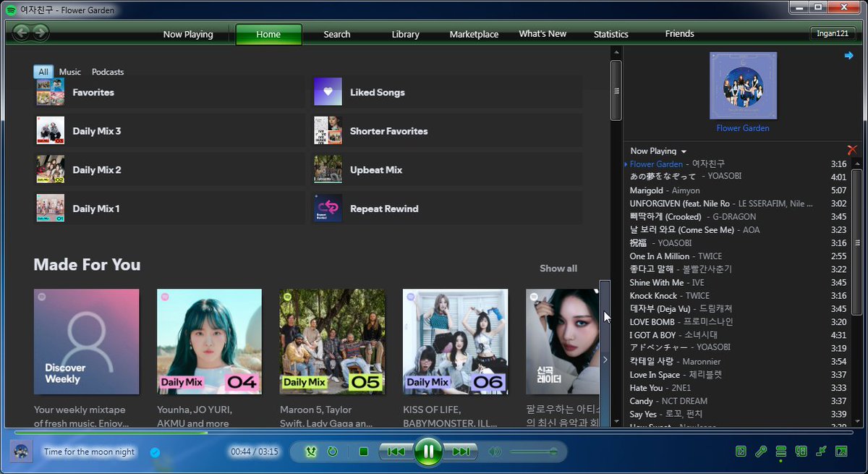Open Daily Mix 1 shortcut
868x474 pixels.
pyautogui.click(x=169, y=208)
